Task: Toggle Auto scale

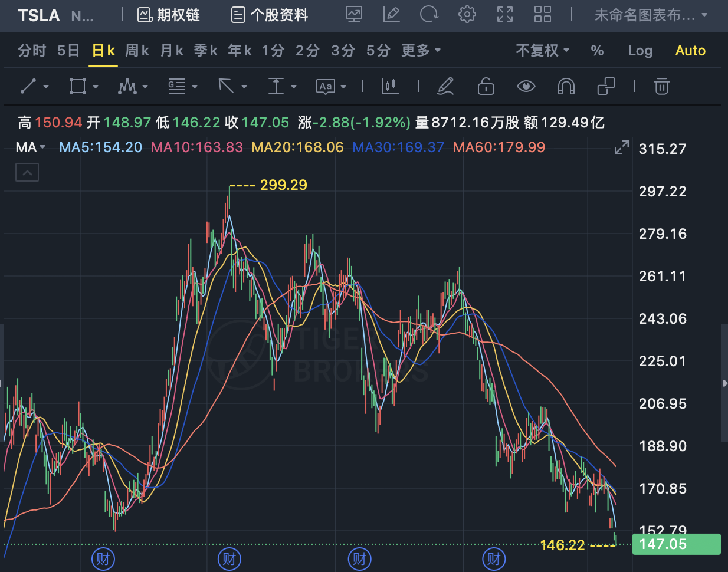Action: (x=690, y=51)
